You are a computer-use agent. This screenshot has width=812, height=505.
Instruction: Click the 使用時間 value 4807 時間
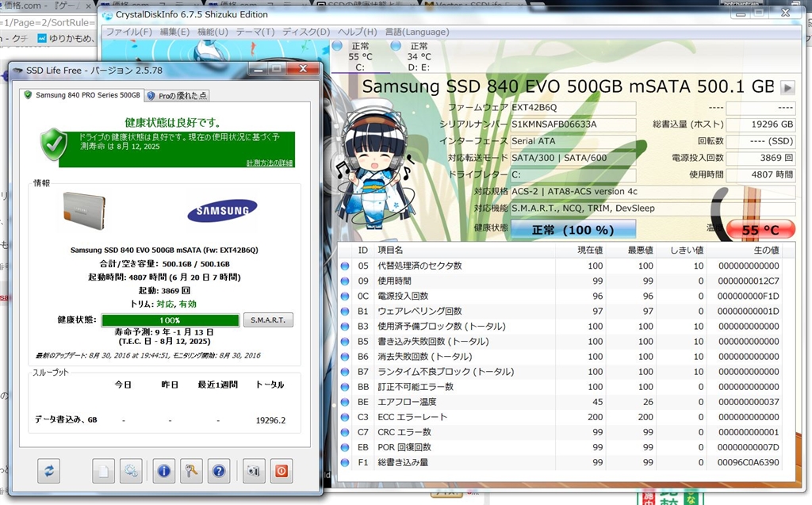(760, 174)
